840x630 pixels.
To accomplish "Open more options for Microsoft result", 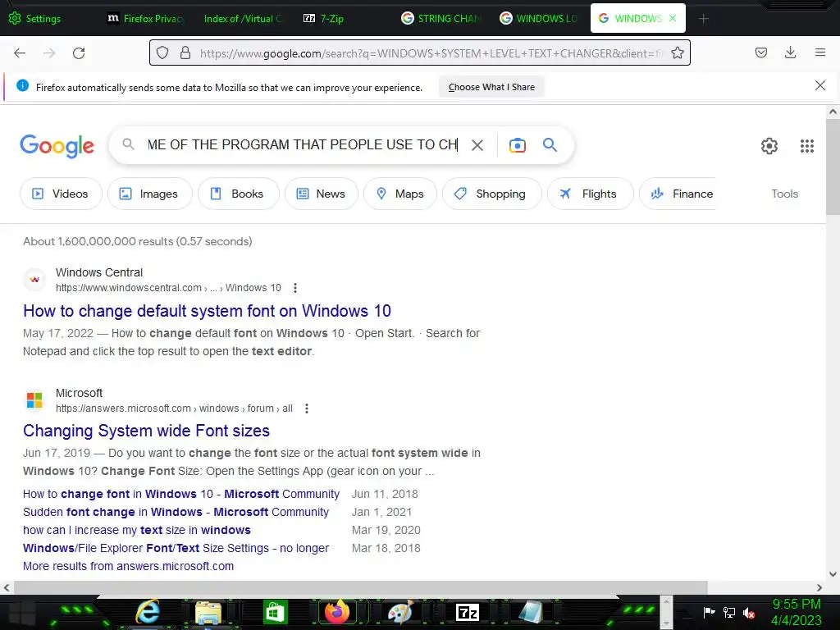I will point(307,409).
